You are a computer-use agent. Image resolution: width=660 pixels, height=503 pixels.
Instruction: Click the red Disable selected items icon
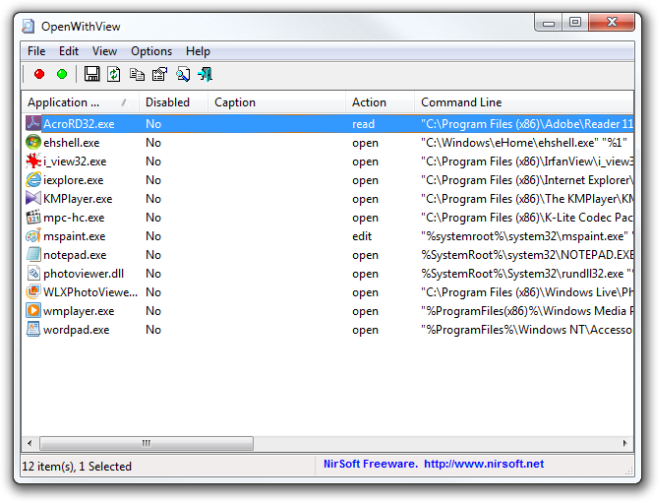click(x=39, y=75)
